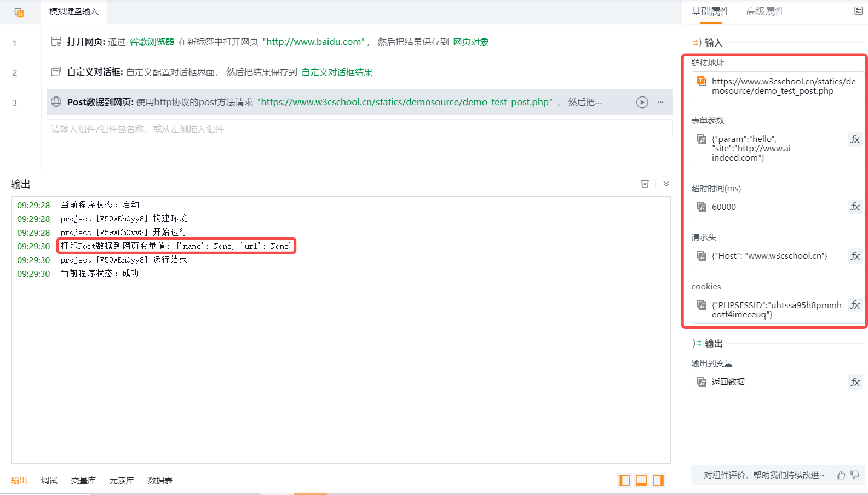This screenshot has width=868, height=495.
Task: Switch to 高级属性 tab
Action: pyautogui.click(x=765, y=12)
